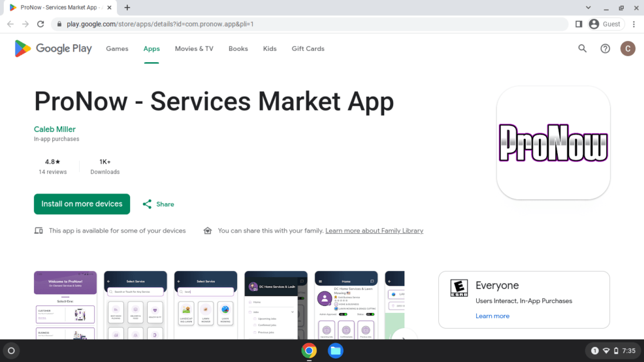644x362 pixels.
Task: Click the Everyone rating heading
Action: click(497, 285)
